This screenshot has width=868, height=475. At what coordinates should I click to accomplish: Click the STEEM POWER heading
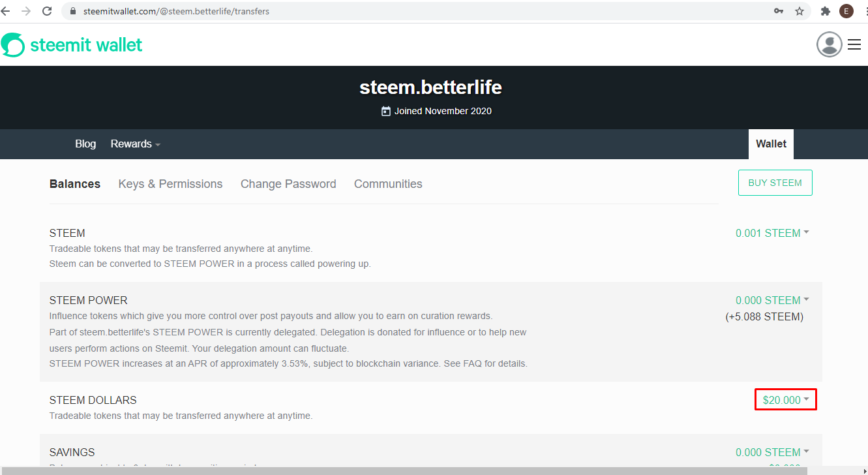point(89,300)
